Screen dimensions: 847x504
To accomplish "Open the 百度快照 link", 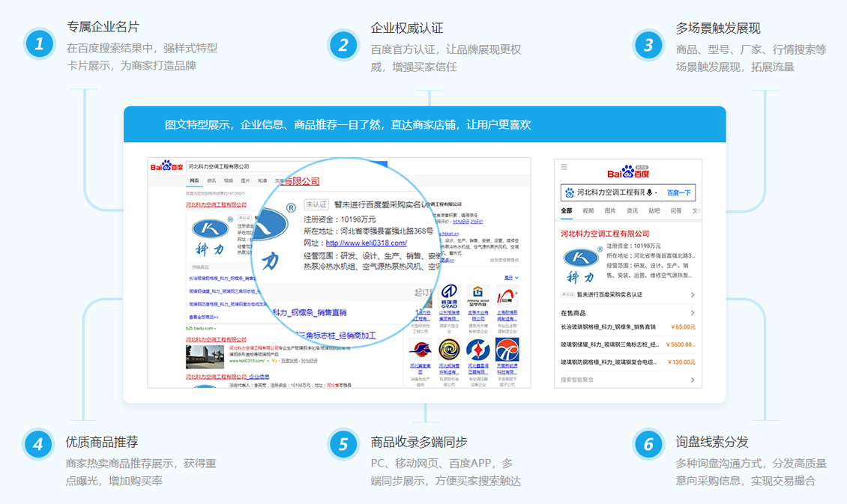I will coord(289,361).
